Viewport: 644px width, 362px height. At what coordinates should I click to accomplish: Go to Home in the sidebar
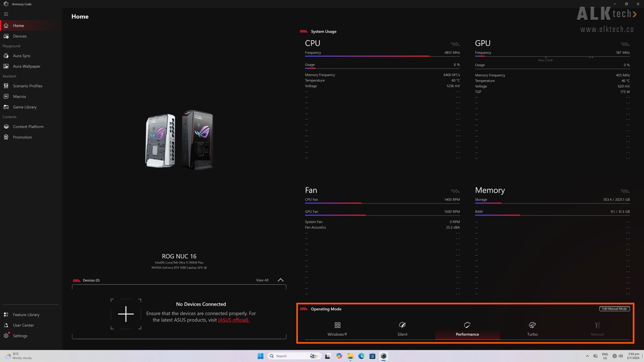31,25
